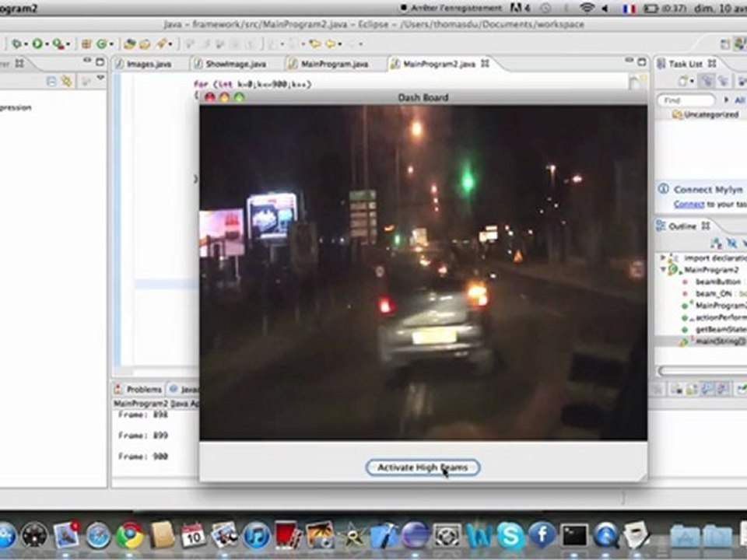Select the Uncategorized folder in Task List

pyautogui.click(x=706, y=115)
